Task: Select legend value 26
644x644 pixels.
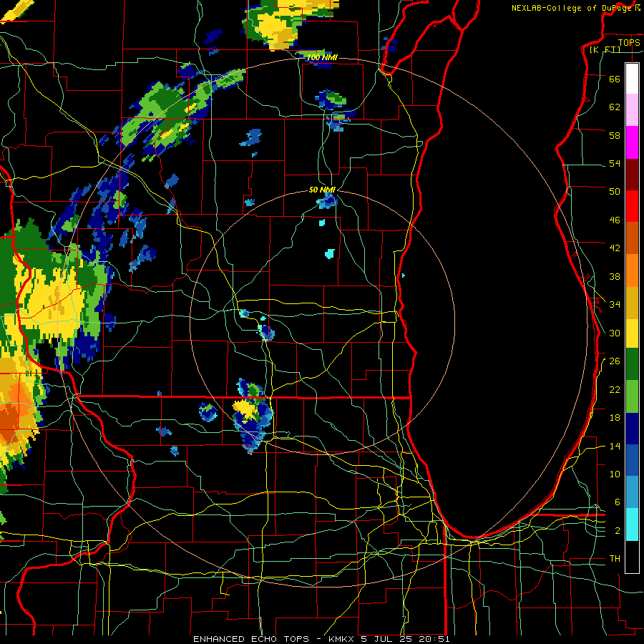Action: click(615, 361)
